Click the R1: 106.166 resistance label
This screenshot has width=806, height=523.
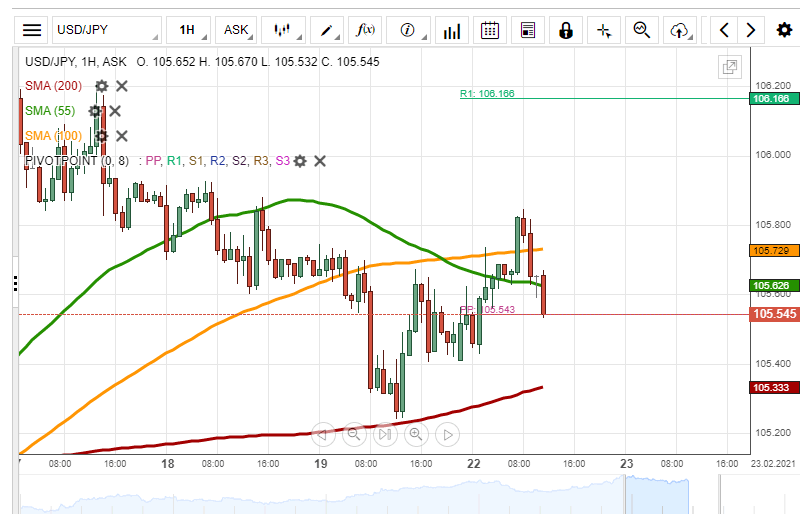487,94
